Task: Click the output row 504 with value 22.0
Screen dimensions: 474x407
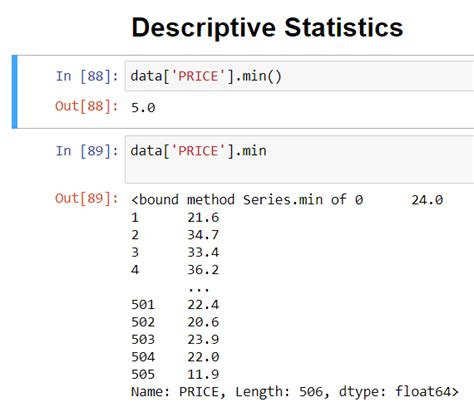Action: pos(175,357)
